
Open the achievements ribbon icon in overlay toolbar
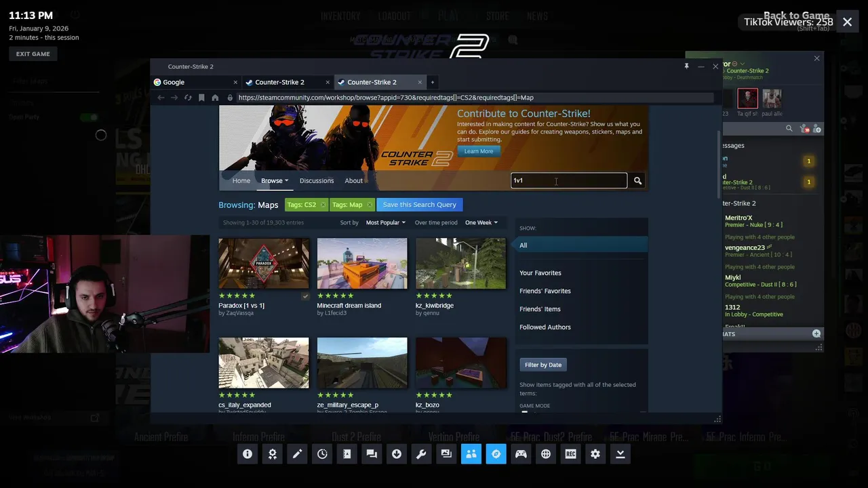(x=273, y=454)
